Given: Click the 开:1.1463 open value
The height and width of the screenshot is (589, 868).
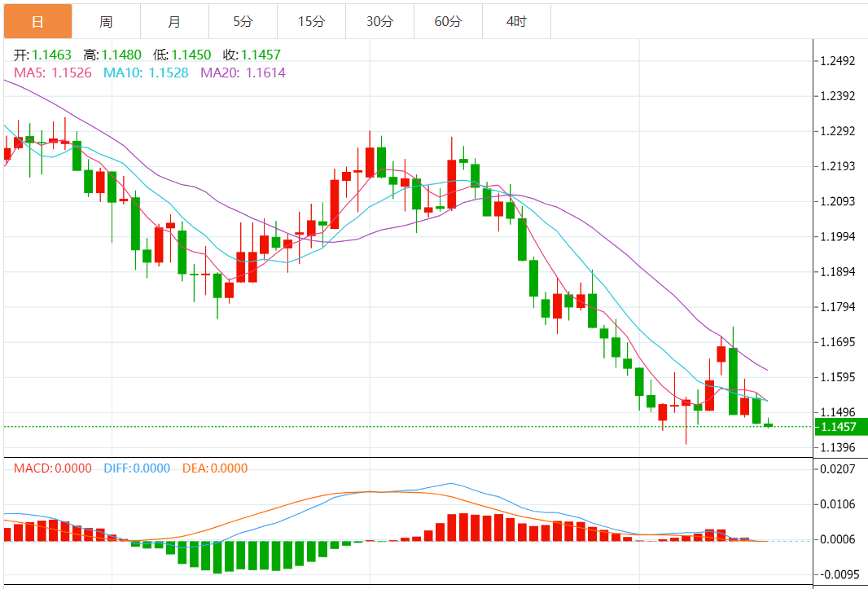Looking at the screenshot, I should click(42, 55).
